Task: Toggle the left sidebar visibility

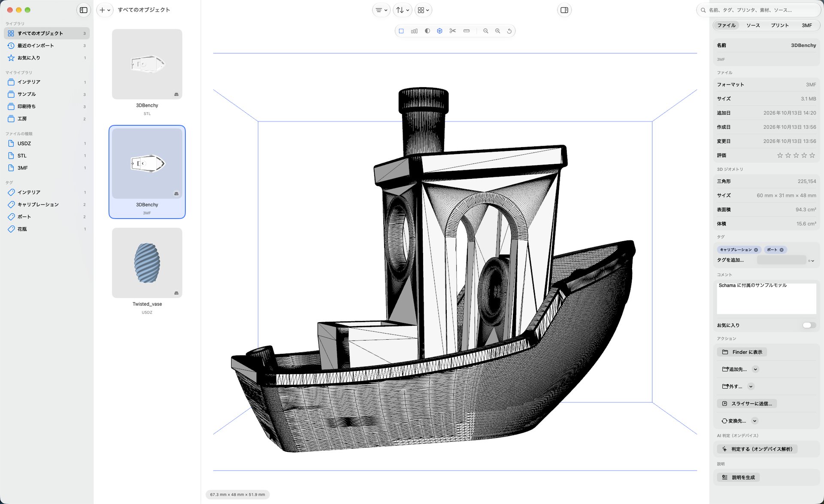Action: (84, 10)
